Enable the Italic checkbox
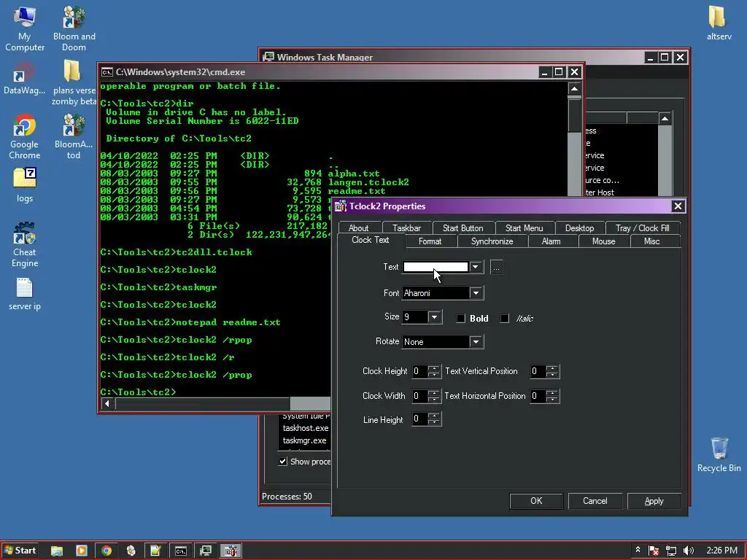 [x=505, y=318]
